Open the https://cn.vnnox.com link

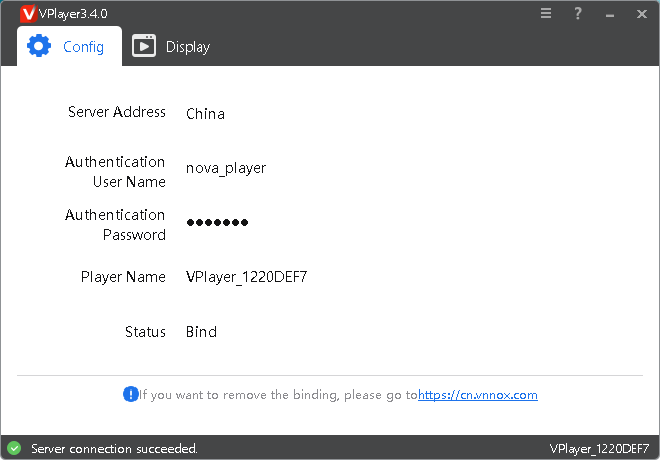478,395
